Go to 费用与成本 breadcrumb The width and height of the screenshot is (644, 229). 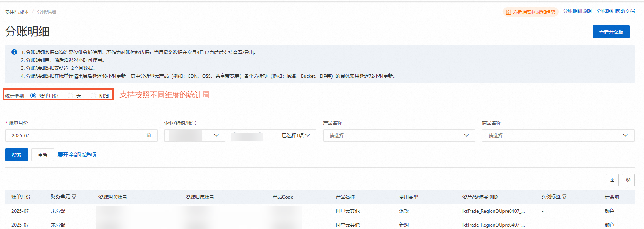coord(17,12)
